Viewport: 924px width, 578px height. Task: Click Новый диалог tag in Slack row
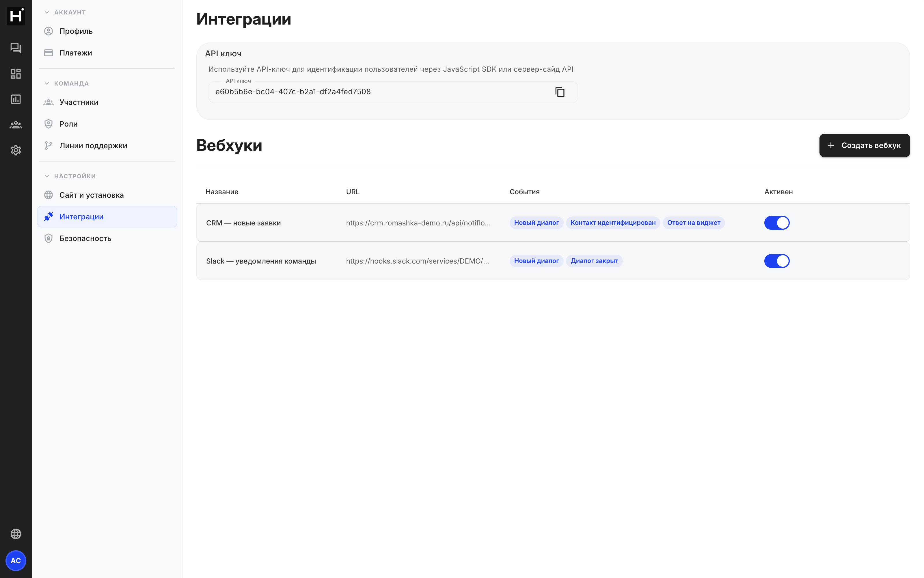536,261
